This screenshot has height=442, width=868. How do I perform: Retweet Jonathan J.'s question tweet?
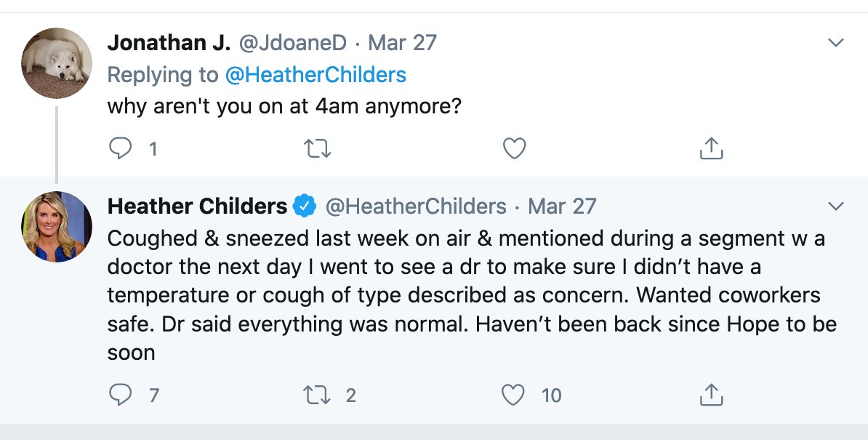(318, 148)
